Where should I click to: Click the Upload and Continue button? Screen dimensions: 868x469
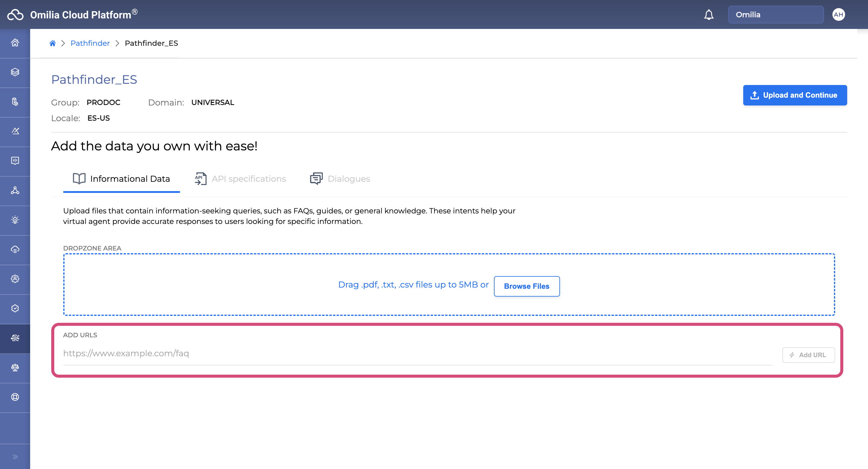[x=794, y=95]
